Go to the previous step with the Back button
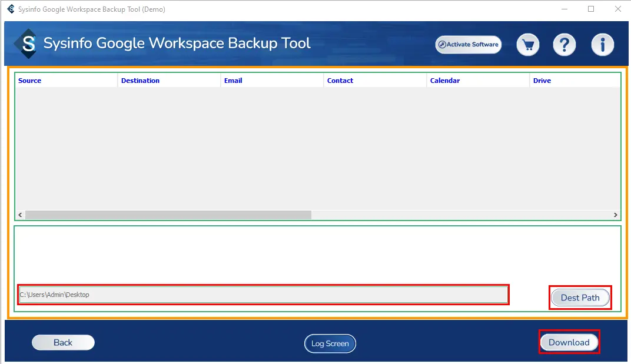 click(x=63, y=342)
